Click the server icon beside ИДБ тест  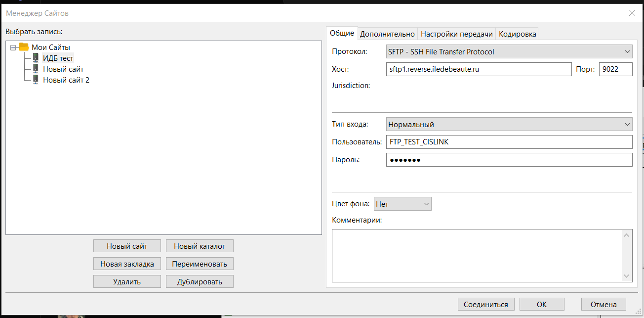36,58
